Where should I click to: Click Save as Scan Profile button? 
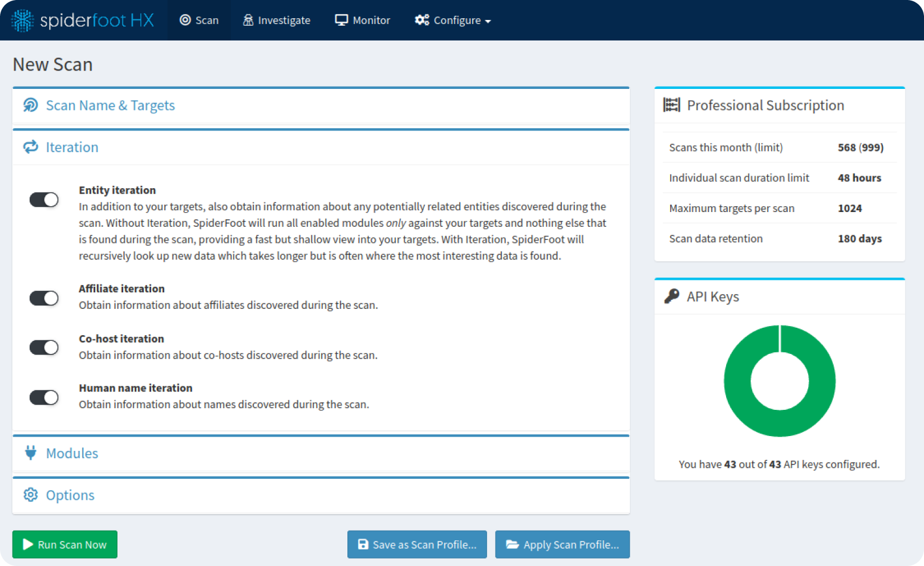coord(417,544)
